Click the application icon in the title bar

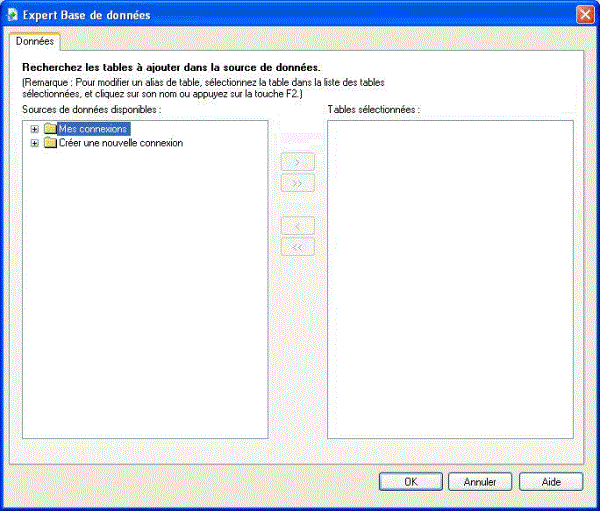[x=13, y=14]
